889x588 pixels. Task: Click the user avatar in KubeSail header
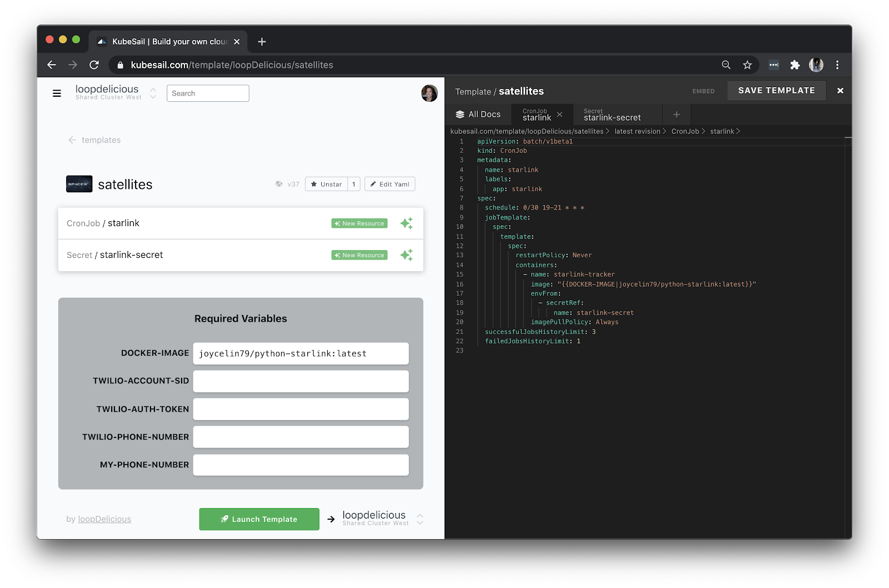(x=429, y=93)
